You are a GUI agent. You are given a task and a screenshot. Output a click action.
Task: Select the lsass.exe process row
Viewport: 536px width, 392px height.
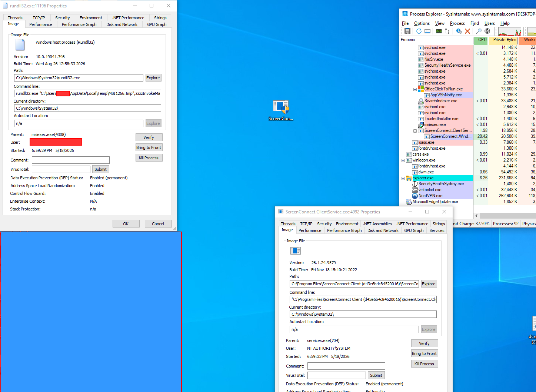467,143
